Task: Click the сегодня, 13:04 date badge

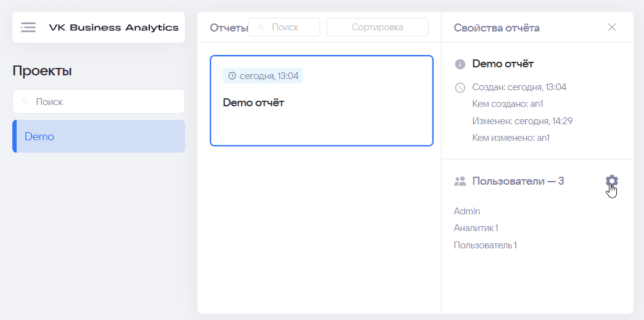Action: tap(263, 76)
